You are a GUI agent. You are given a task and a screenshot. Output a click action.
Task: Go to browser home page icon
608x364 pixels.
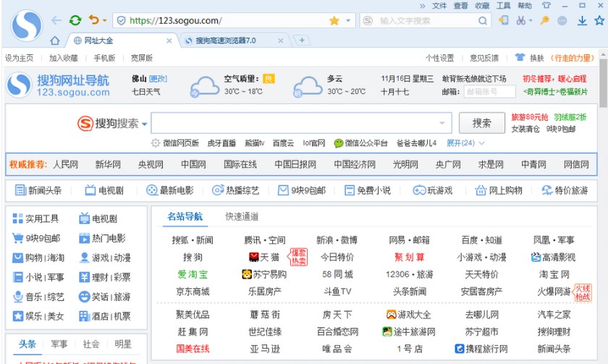click(x=55, y=41)
